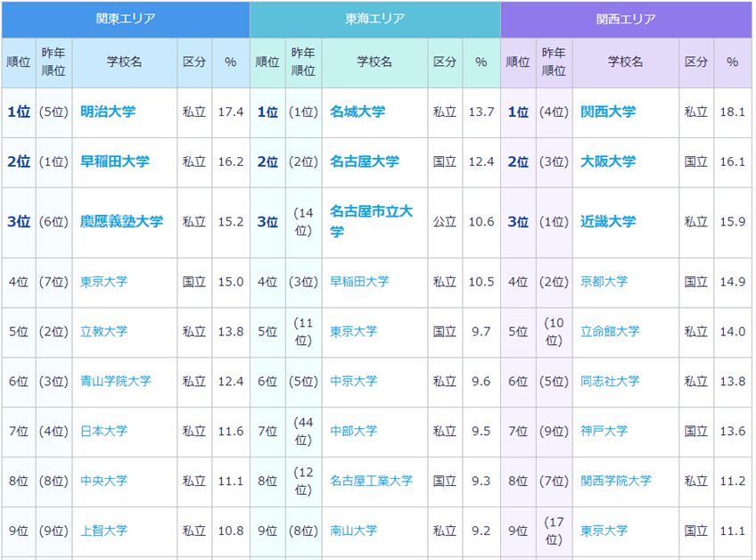Image resolution: width=756 pixels, height=560 pixels.
Task: Select the 17.4 percentage for 明治大学
Action: click(x=231, y=111)
